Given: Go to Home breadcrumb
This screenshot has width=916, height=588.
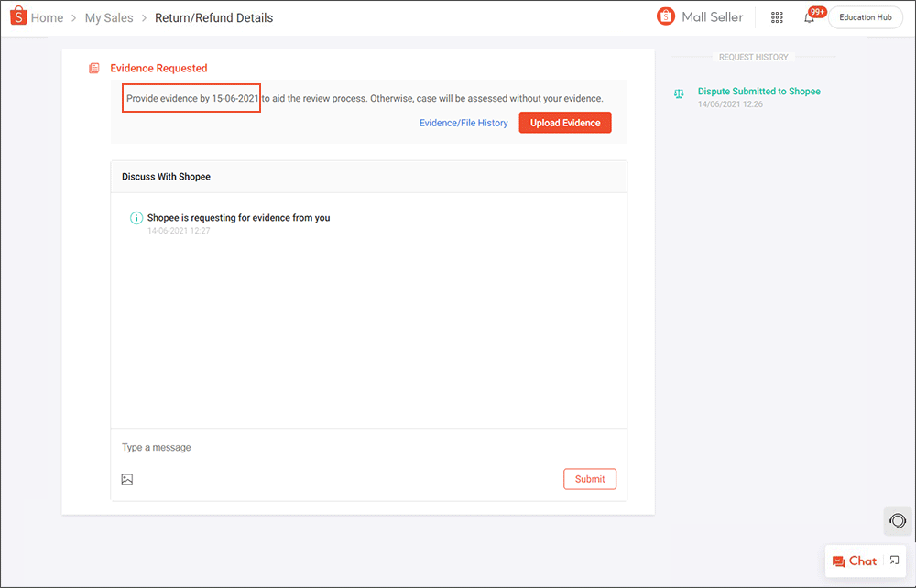Looking at the screenshot, I should click(47, 17).
